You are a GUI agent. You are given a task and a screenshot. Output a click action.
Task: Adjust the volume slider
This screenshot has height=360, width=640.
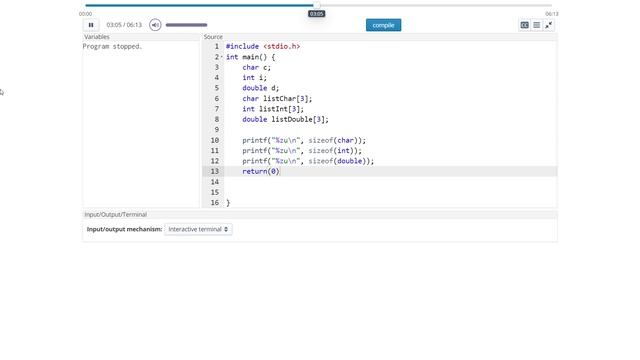(x=187, y=25)
